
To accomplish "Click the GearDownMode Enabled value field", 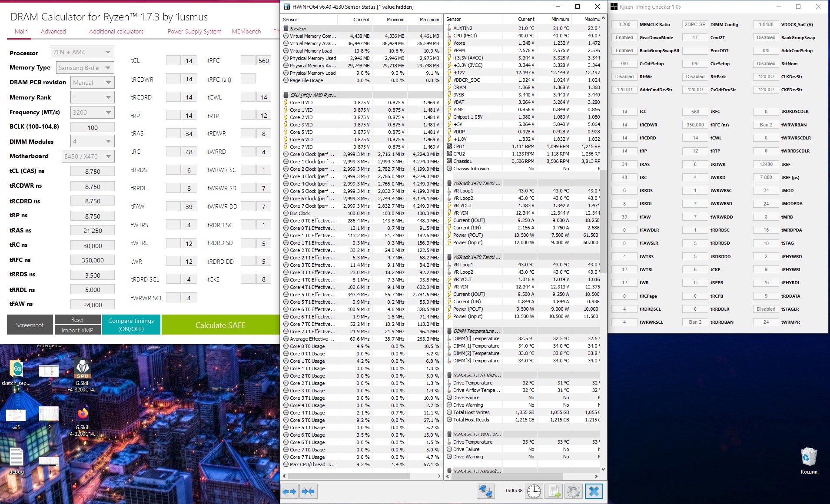I will [624, 37].
